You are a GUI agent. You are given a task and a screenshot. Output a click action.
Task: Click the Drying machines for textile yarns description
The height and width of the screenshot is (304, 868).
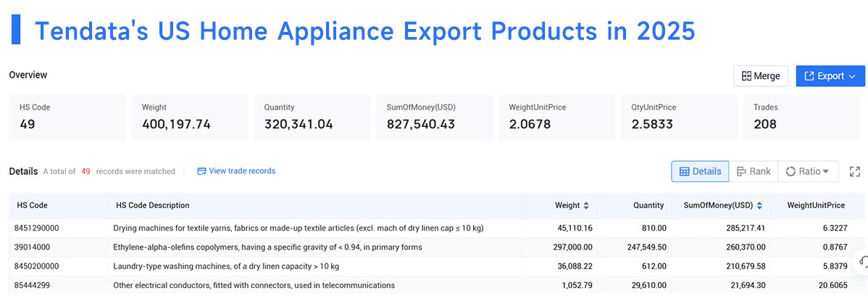click(299, 228)
